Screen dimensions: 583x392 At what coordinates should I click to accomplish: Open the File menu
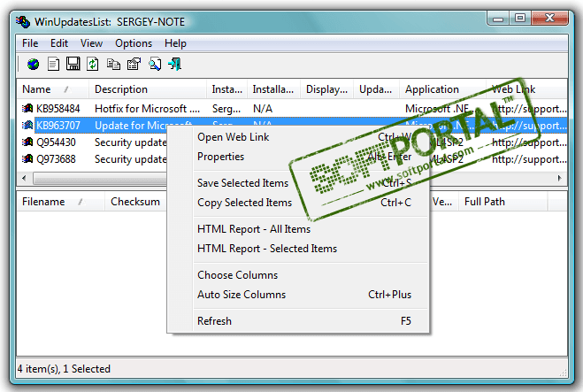(x=30, y=43)
